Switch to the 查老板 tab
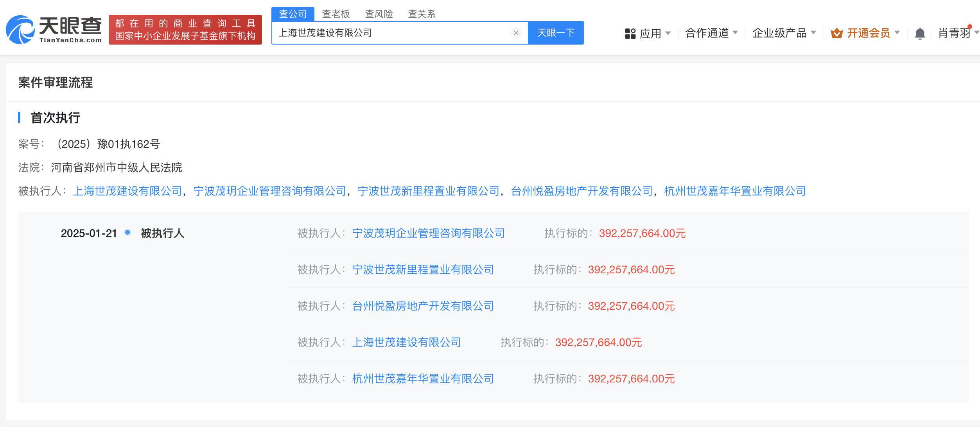 click(x=336, y=14)
